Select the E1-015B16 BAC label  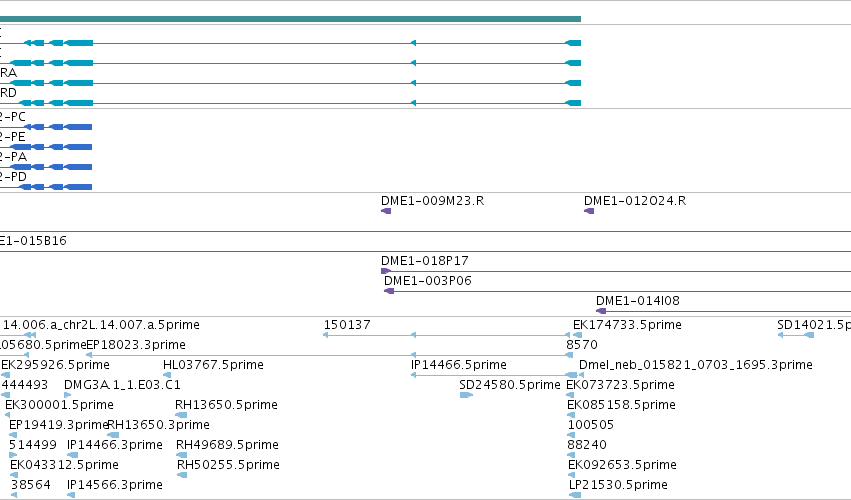point(33,241)
